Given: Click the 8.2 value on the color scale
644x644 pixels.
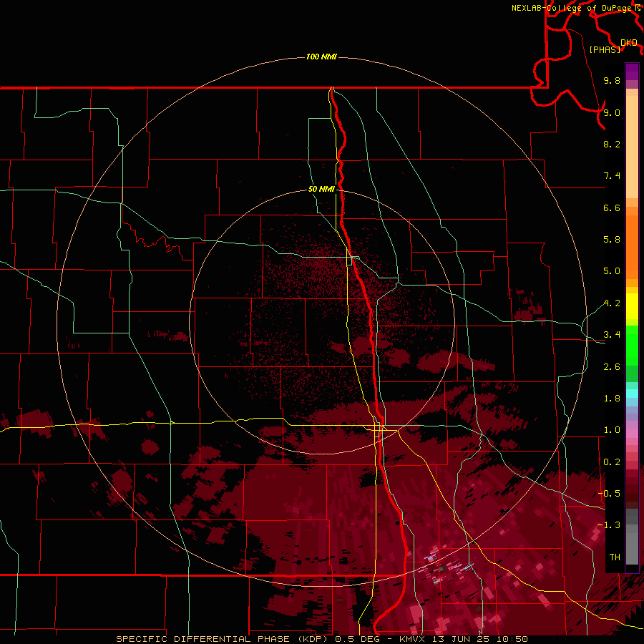Looking at the screenshot, I should pos(612,144).
